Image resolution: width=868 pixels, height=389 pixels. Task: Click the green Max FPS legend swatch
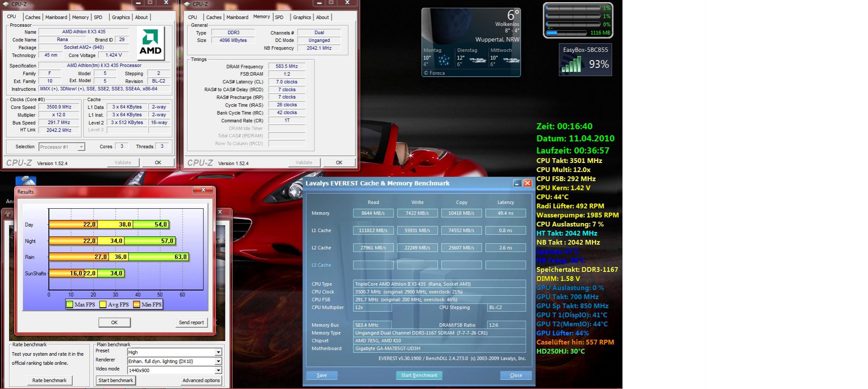click(70, 304)
